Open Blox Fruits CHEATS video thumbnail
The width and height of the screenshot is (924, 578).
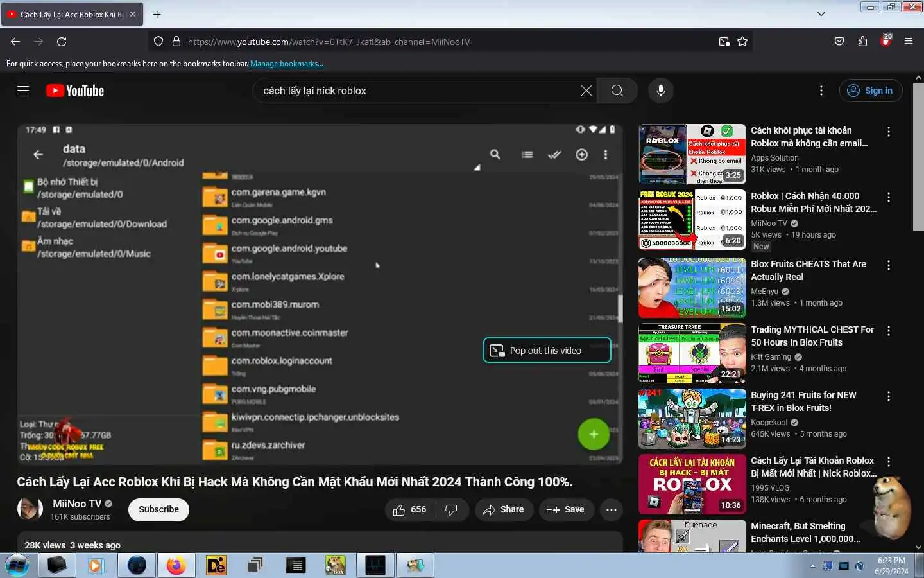(692, 288)
